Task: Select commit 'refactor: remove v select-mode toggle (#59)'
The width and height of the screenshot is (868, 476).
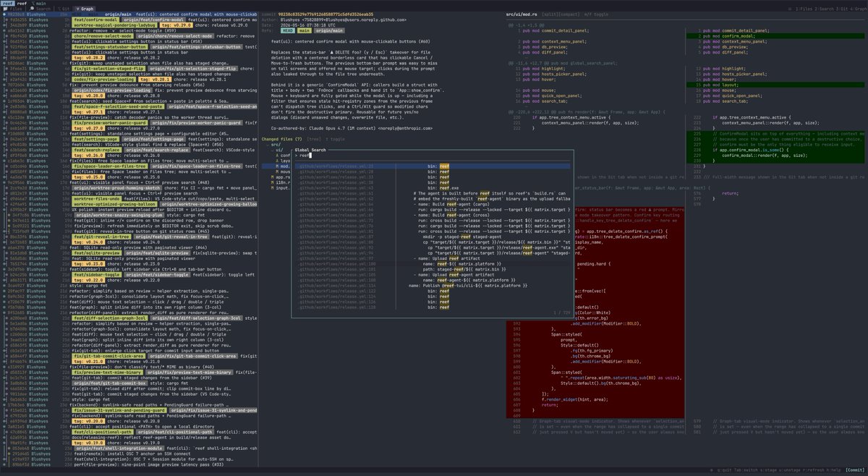Action: pos(122,30)
